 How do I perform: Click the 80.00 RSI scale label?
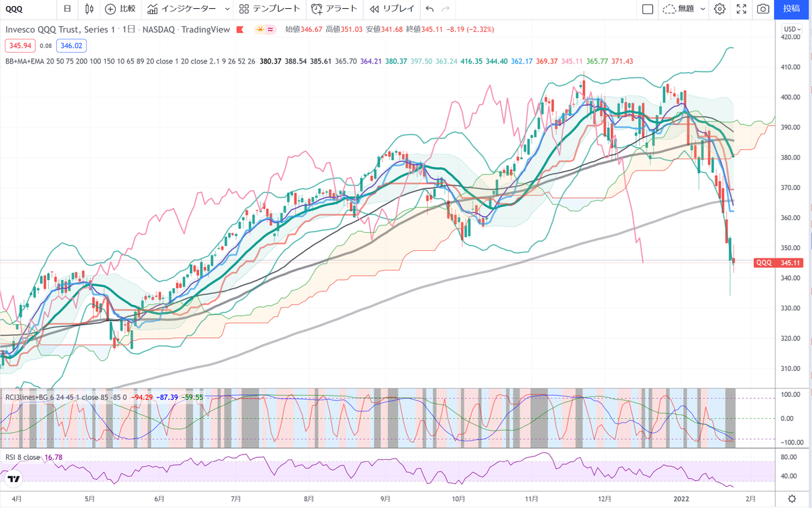point(790,457)
